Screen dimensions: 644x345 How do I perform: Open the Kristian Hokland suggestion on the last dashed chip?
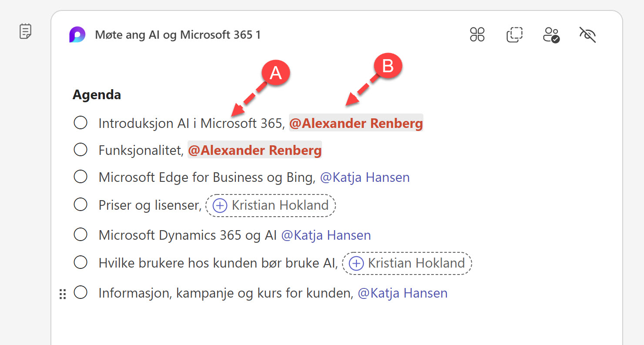(406, 263)
